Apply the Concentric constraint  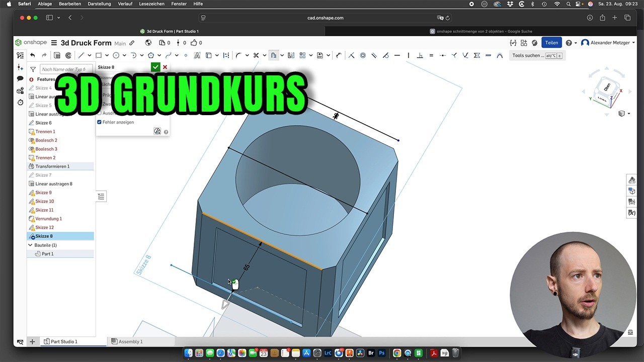tap(363, 55)
